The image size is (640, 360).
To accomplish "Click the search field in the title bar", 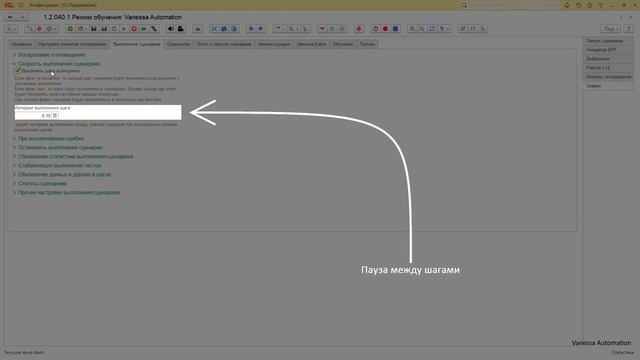I will (509, 5).
